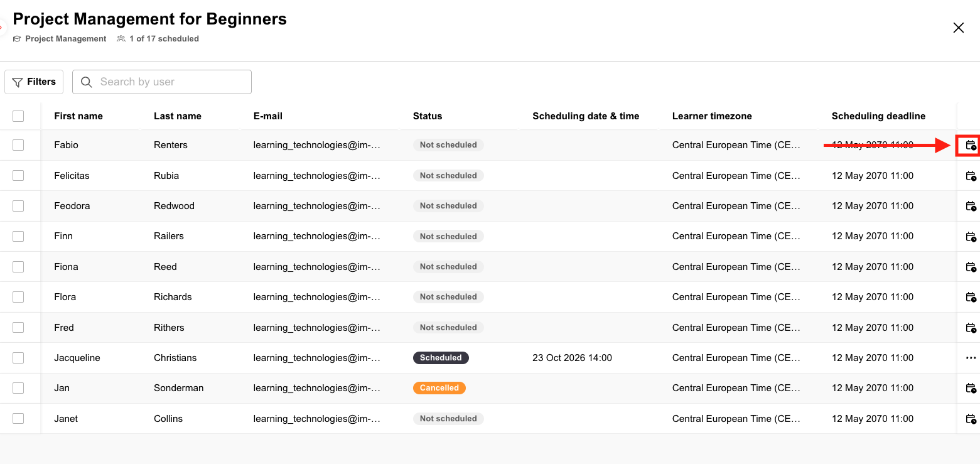This screenshot has width=980, height=464.
Task: Click the last name Sonderman cell
Action: coord(179,388)
